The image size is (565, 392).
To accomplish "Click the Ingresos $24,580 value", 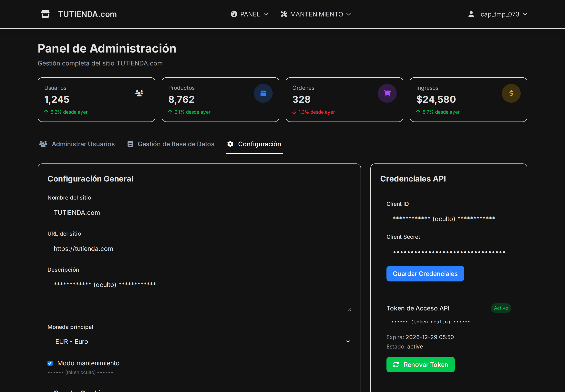I will (436, 100).
